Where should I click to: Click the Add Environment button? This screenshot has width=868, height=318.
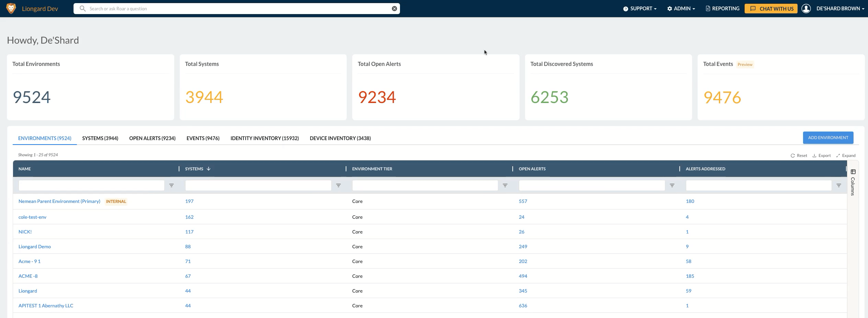point(828,138)
